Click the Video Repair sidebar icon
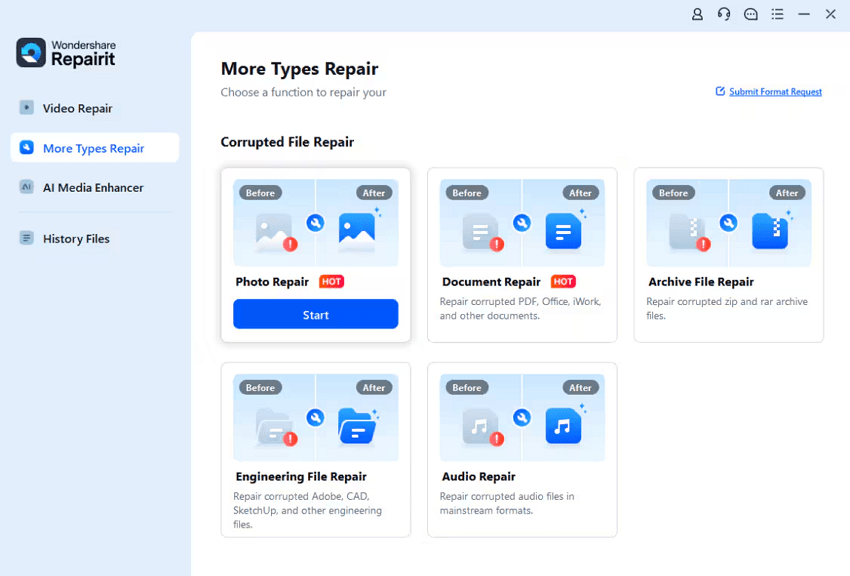The height and width of the screenshot is (576, 850). click(x=27, y=108)
